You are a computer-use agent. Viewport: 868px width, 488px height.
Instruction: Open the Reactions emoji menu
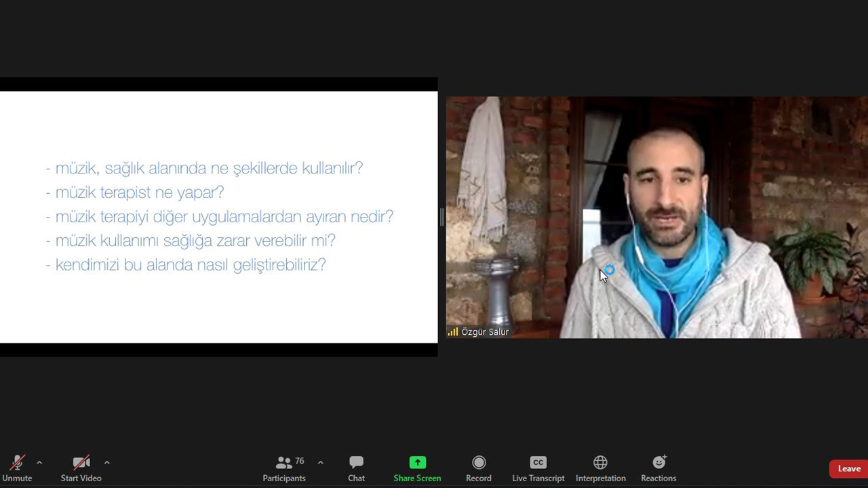point(658,468)
